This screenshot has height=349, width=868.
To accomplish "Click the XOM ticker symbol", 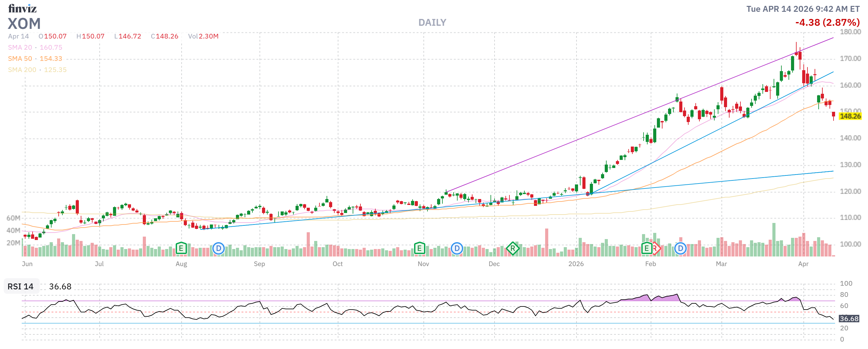I will (x=24, y=24).
